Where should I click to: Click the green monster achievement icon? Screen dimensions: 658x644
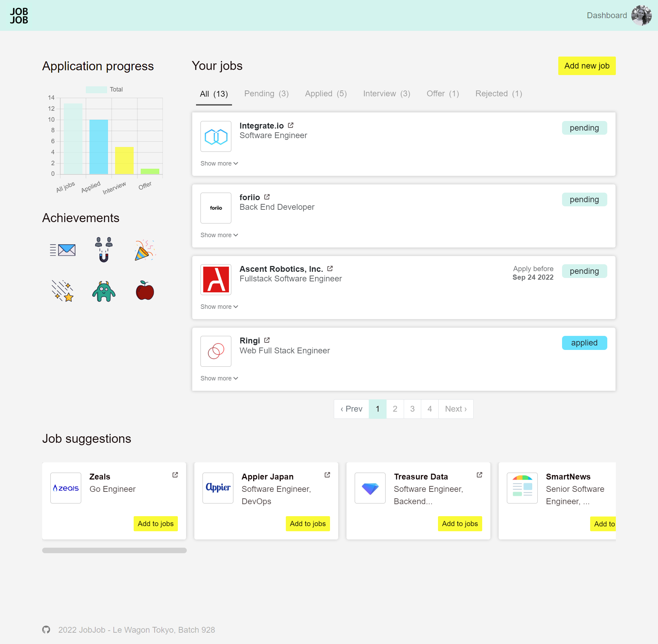(103, 291)
